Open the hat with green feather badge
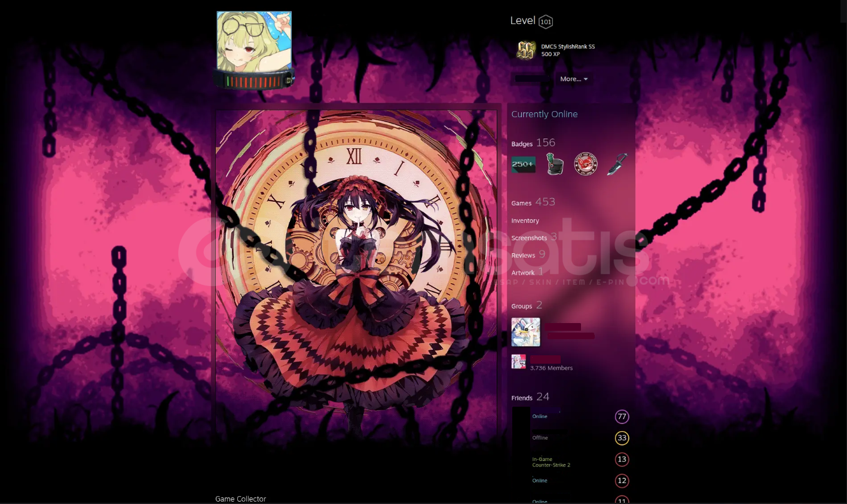The image size is (847, 504). pyautogui.click(x=555, y=164)
